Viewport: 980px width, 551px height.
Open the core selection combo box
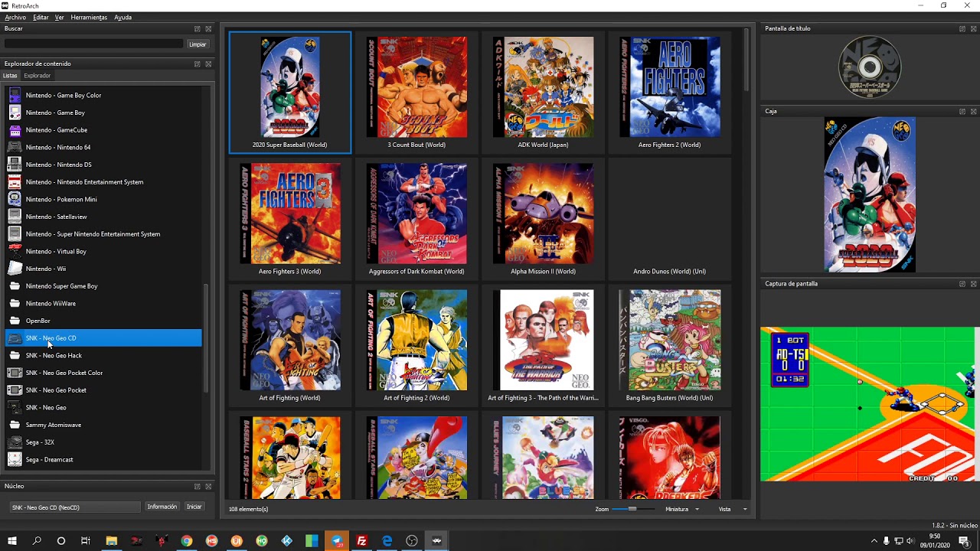pos(75,507)
